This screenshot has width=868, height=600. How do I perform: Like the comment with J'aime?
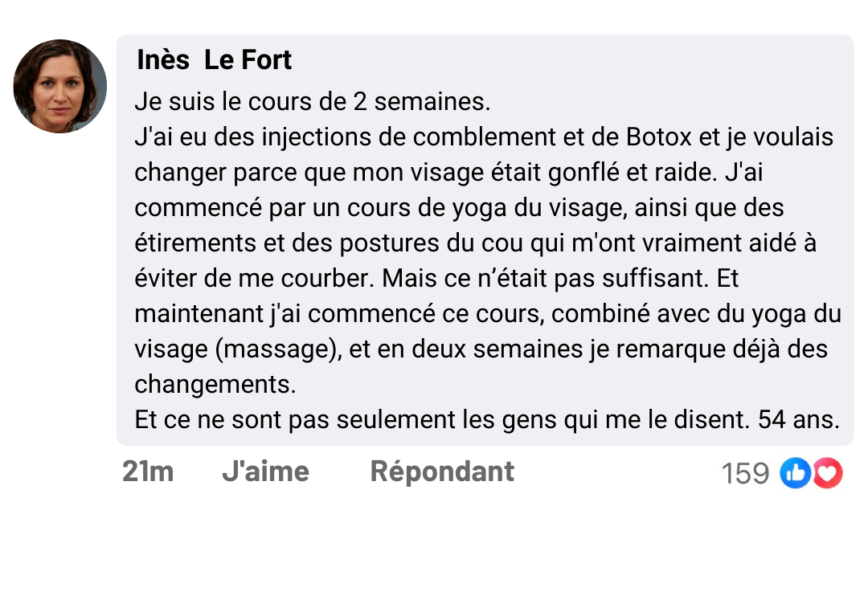[265, 471]
